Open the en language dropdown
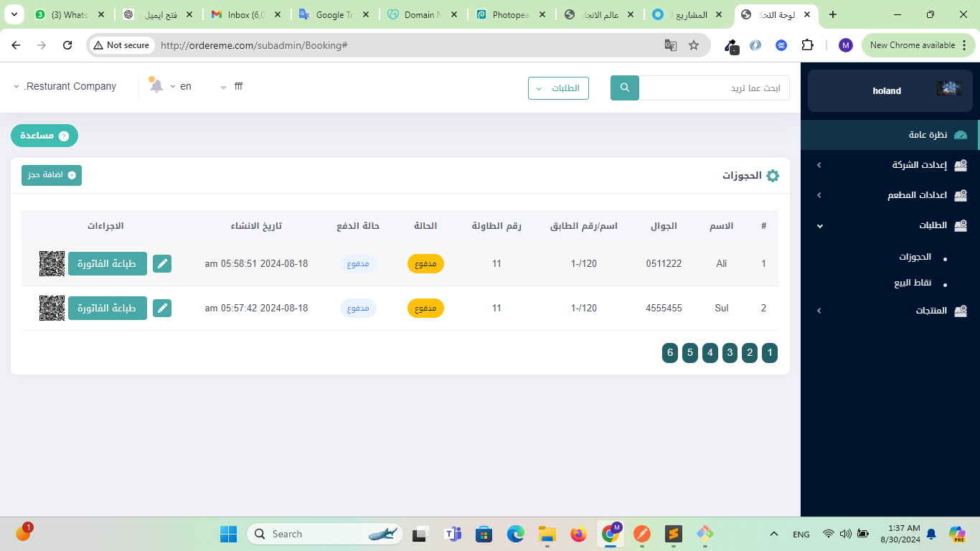 [181, 86]
